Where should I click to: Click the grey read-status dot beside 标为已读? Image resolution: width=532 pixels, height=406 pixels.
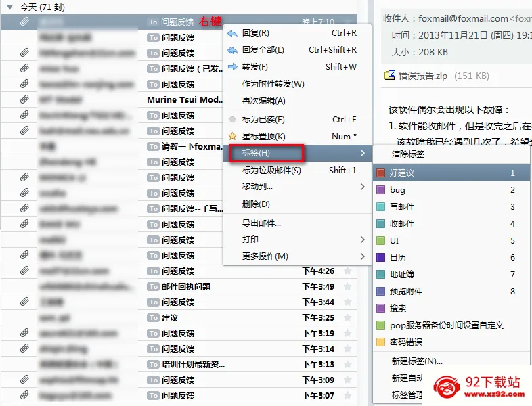(232, 119)
